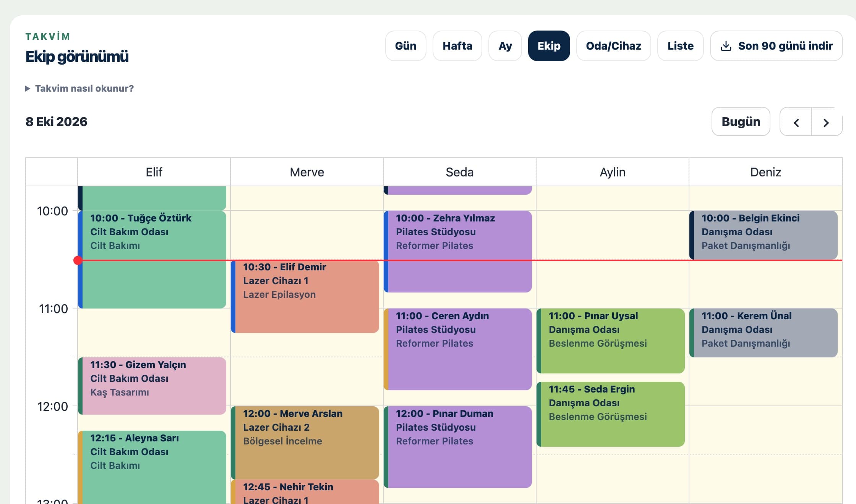The image size is (856, 504).
Task: Click the Elif column header
Action: tap(154, 172)
